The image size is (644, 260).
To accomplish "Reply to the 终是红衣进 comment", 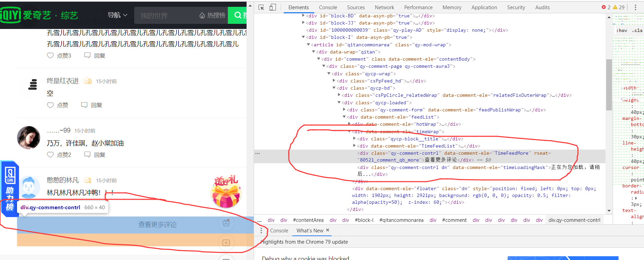I will click(x=92, y=105).
